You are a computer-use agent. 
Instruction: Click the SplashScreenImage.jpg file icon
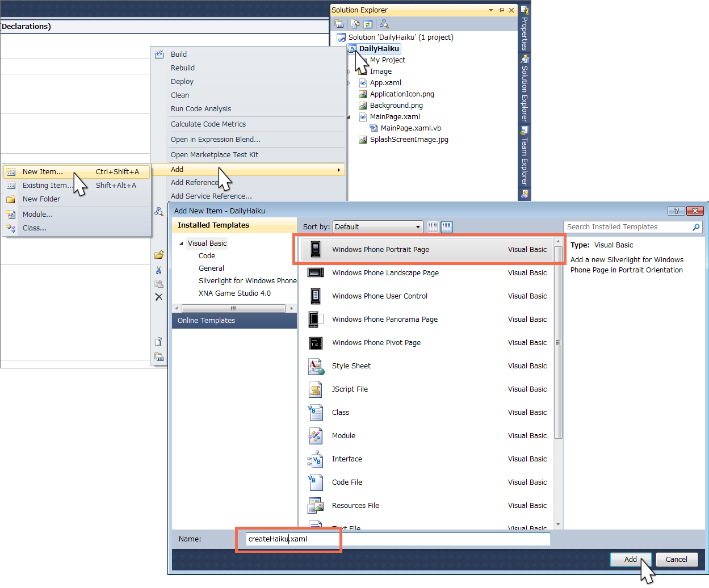(x=363, y=140)
